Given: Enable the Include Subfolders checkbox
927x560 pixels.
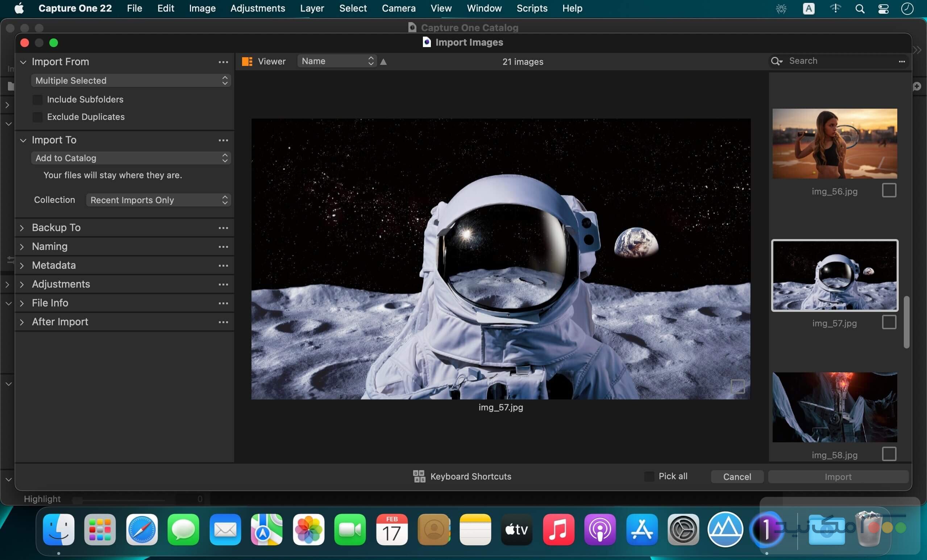Looking at the screenshot, I should pos(38,99).
